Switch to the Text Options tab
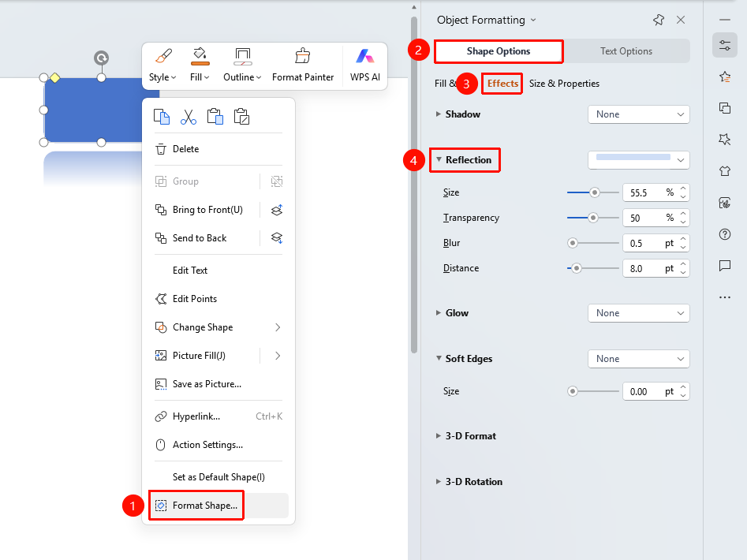 [626, 51]
